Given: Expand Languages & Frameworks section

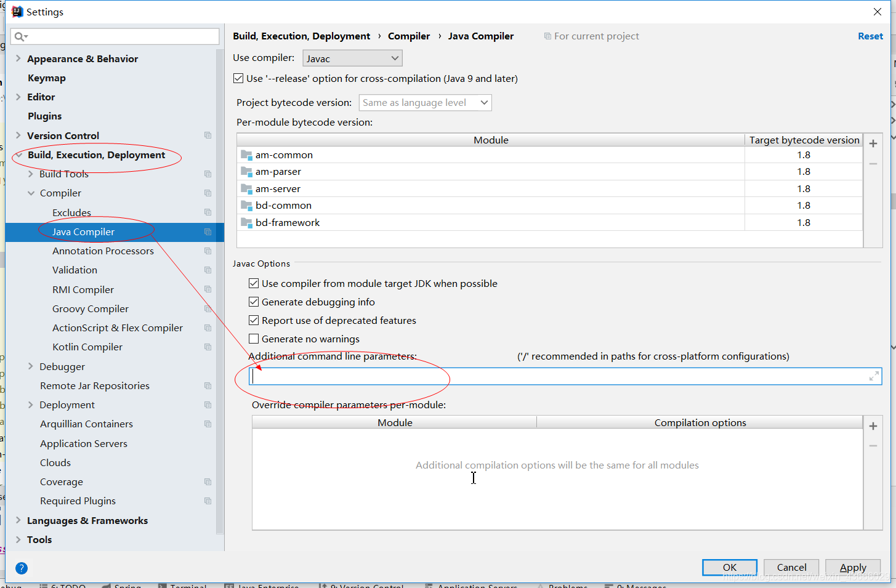Looking at the screenshot, I should pyautogui.click(x=18, y=520).
